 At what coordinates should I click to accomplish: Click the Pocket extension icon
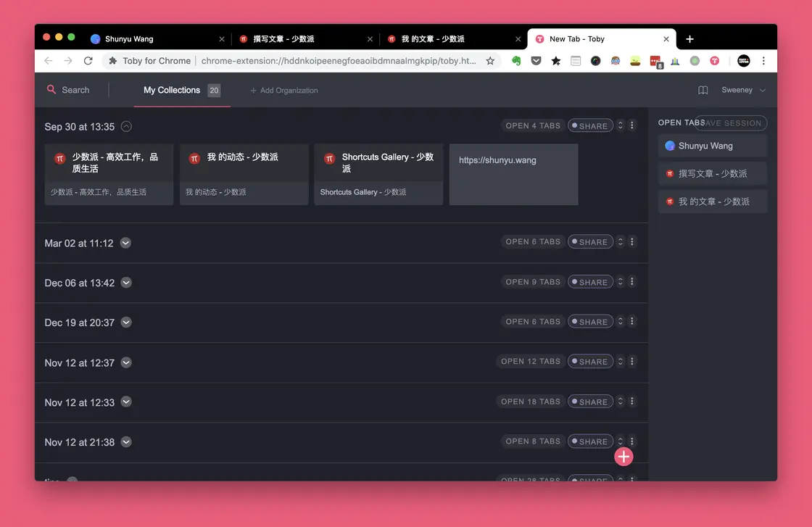[536, 61]
